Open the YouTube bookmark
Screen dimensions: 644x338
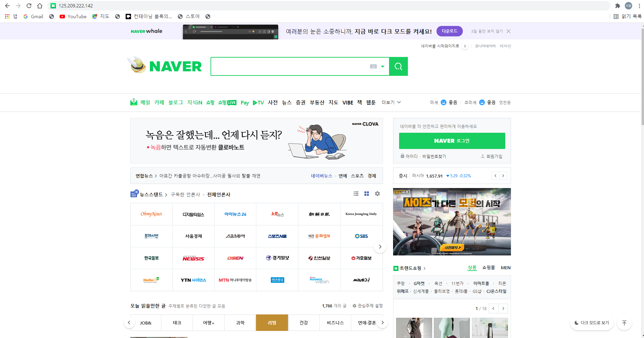click(x=73, y=16)
